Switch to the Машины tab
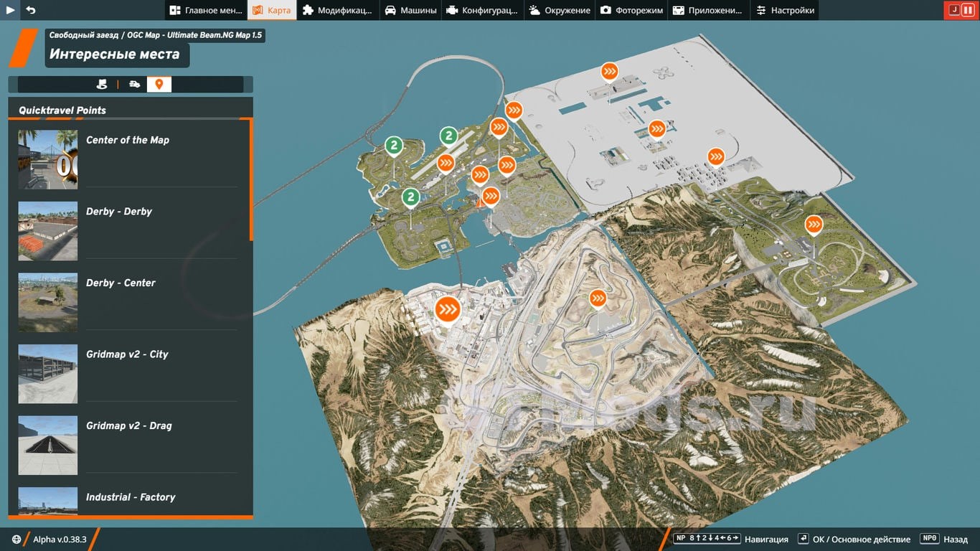 tap(410, 10)
